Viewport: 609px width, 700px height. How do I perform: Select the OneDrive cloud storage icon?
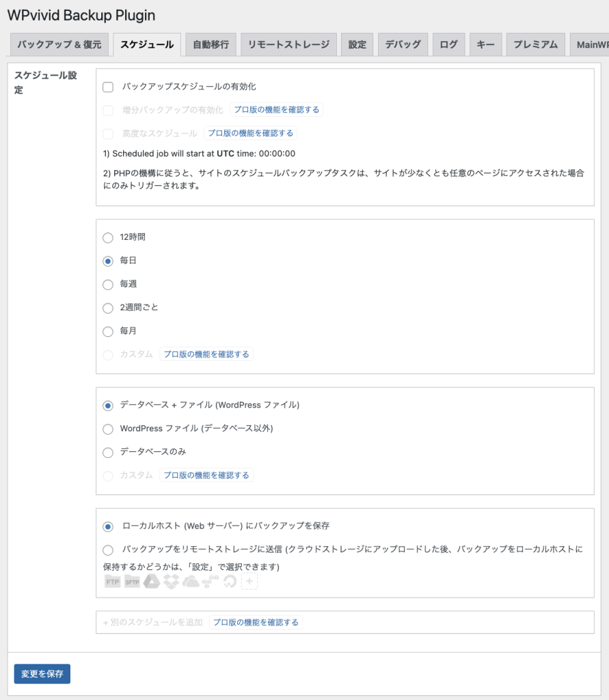pos(189,582)
